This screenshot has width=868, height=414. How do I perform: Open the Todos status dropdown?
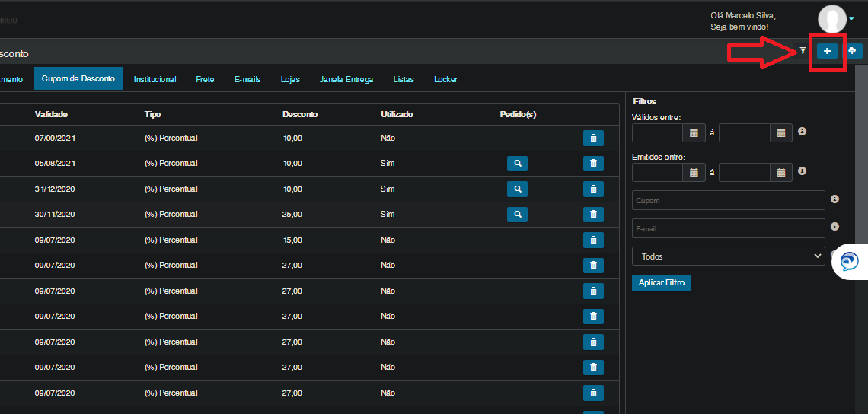729,256
